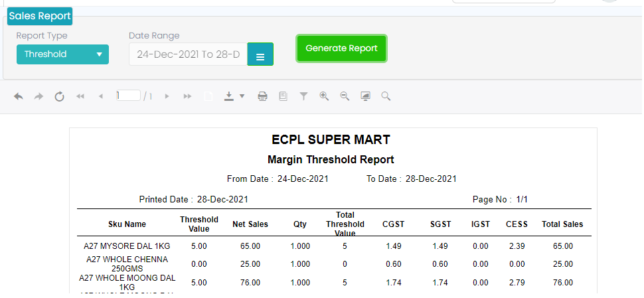Click the refresh report icon

pyautogui.click(x=59, y=97)
